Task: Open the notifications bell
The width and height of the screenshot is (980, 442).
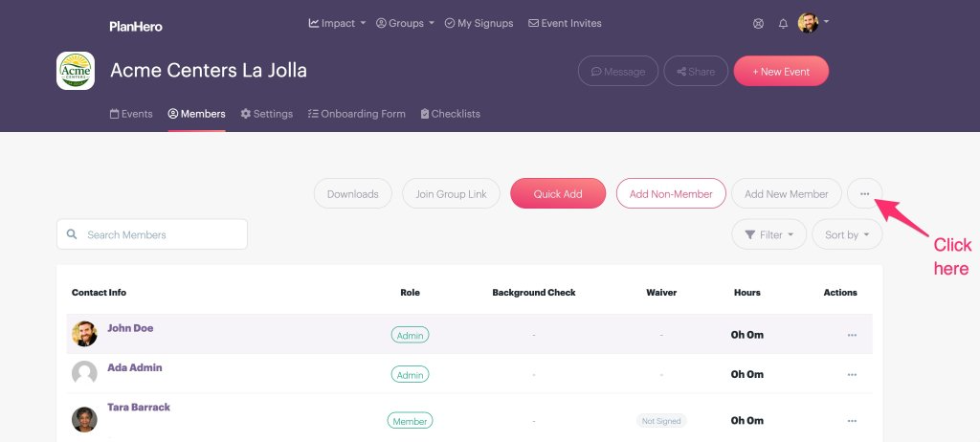Action: coord(783,24)
